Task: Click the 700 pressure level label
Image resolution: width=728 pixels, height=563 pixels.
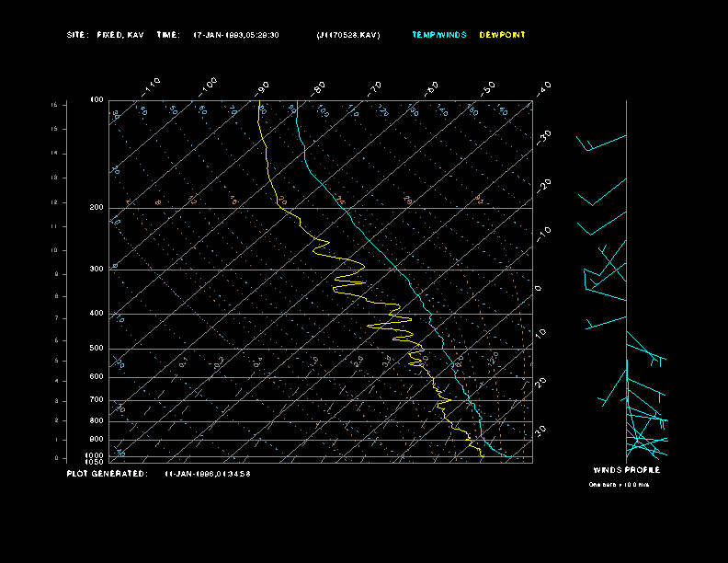Action: point(97,400)
